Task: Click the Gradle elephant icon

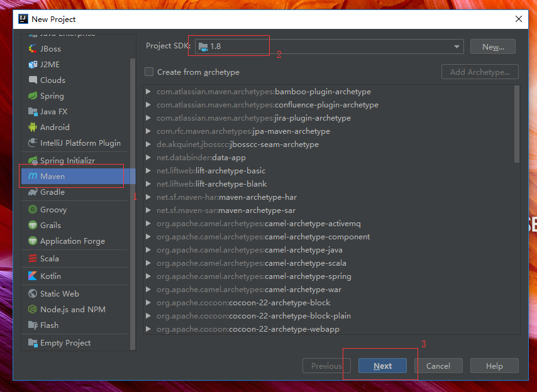Action: (x=33, y=192)
